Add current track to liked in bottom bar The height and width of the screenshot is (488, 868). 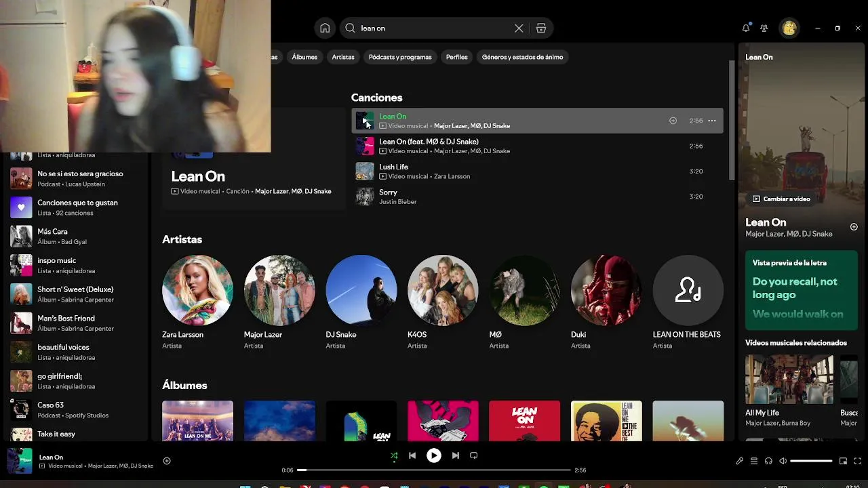pos(167,461)
